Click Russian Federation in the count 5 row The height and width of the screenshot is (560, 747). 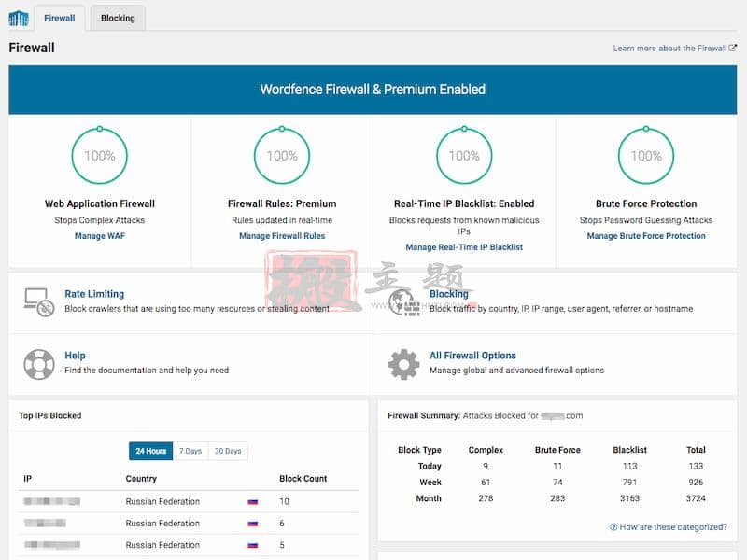(x=162, y=545)
